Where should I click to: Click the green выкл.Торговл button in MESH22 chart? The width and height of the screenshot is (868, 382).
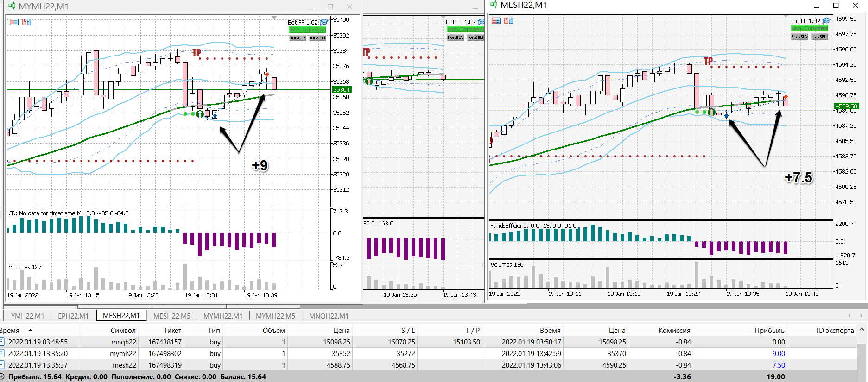coord(810,28)
